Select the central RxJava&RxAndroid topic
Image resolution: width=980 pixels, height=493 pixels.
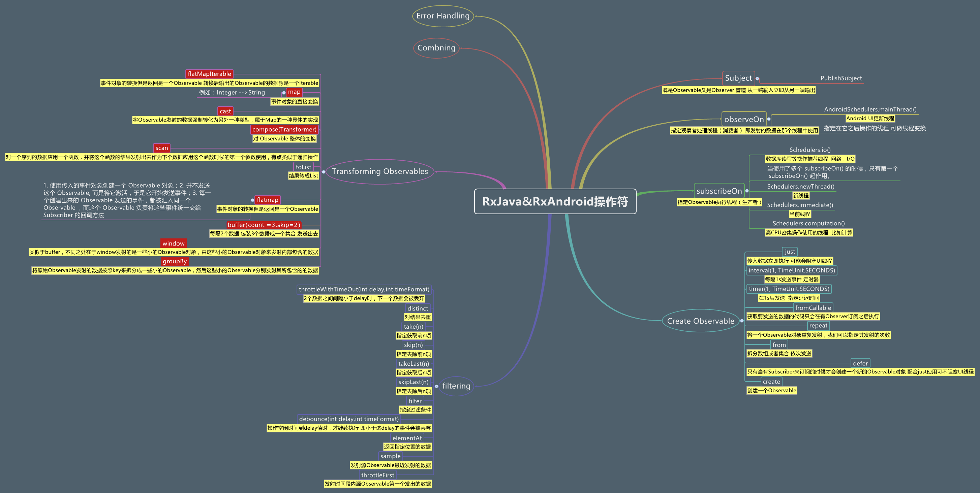coord(555,201)
